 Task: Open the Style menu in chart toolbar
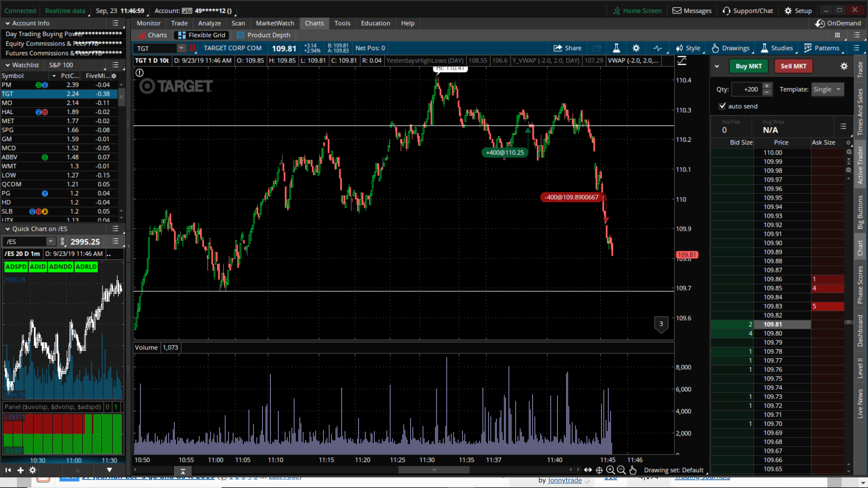pyautogui.click(x=688, y=48)
